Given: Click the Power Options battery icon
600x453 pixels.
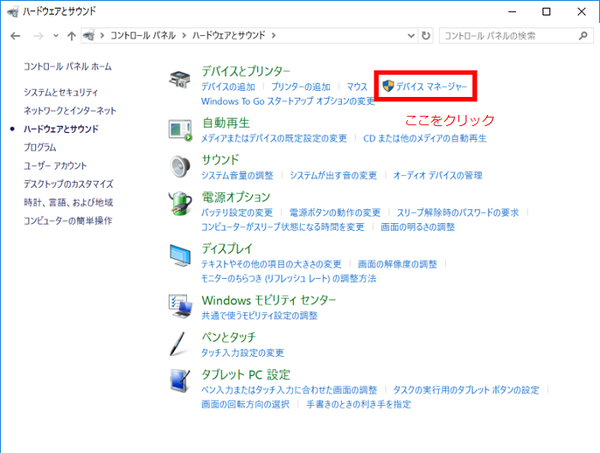Looking at the screenshot, I should (x=180, y=204).
